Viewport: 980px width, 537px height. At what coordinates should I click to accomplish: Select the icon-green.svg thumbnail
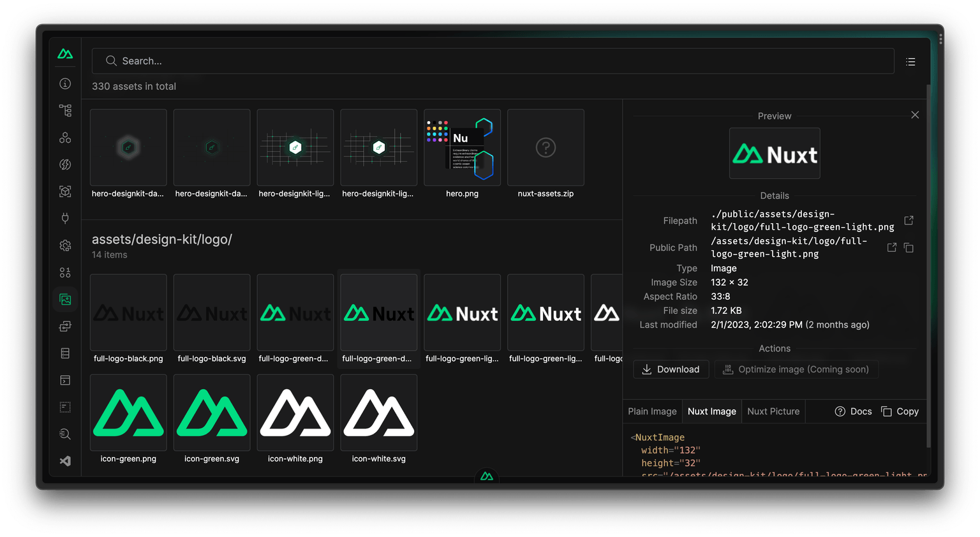211,412
